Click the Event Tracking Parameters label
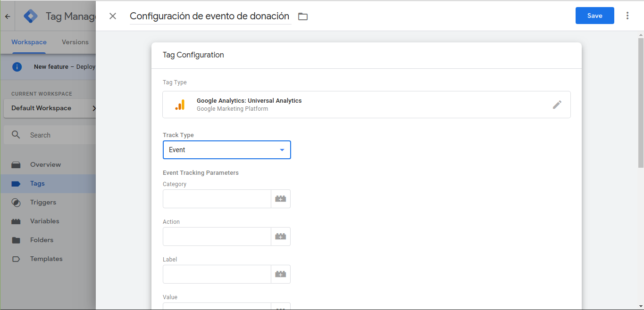The width and height of the screenshot is (644, 310). pos(201,173)
